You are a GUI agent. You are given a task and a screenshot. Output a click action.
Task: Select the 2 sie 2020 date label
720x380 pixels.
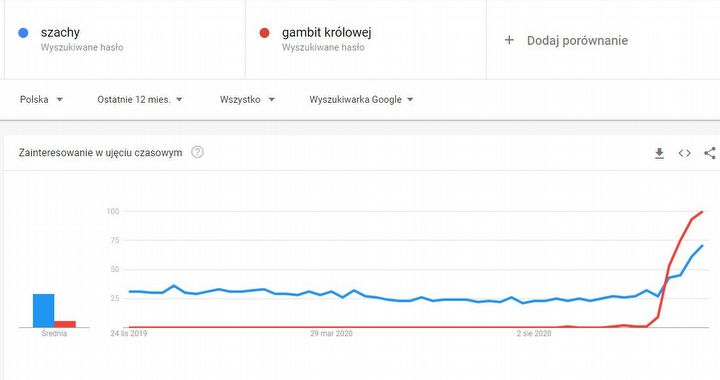(x=534, y=334)
